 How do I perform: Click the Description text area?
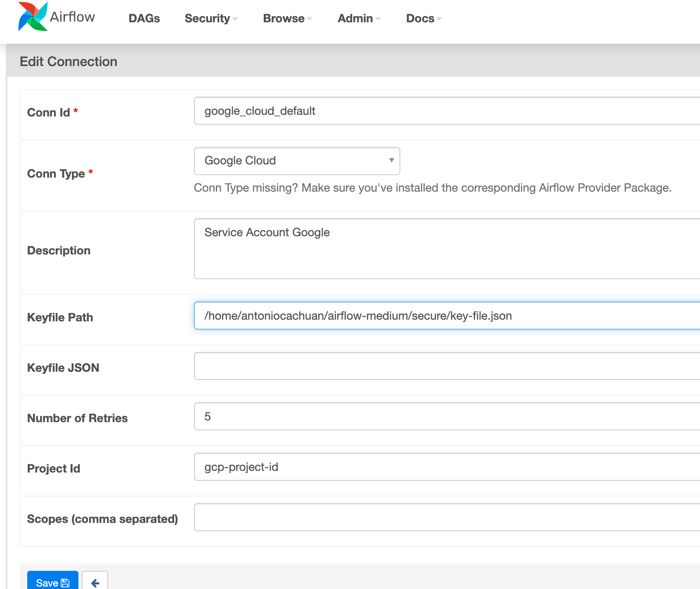click(x=447, y=249)
